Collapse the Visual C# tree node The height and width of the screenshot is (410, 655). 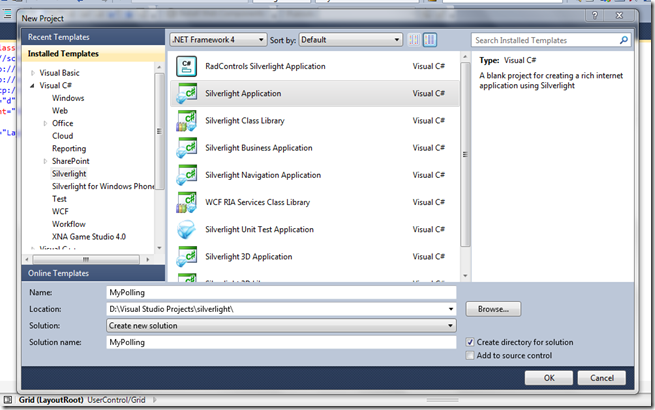click(x=33, y=86)
